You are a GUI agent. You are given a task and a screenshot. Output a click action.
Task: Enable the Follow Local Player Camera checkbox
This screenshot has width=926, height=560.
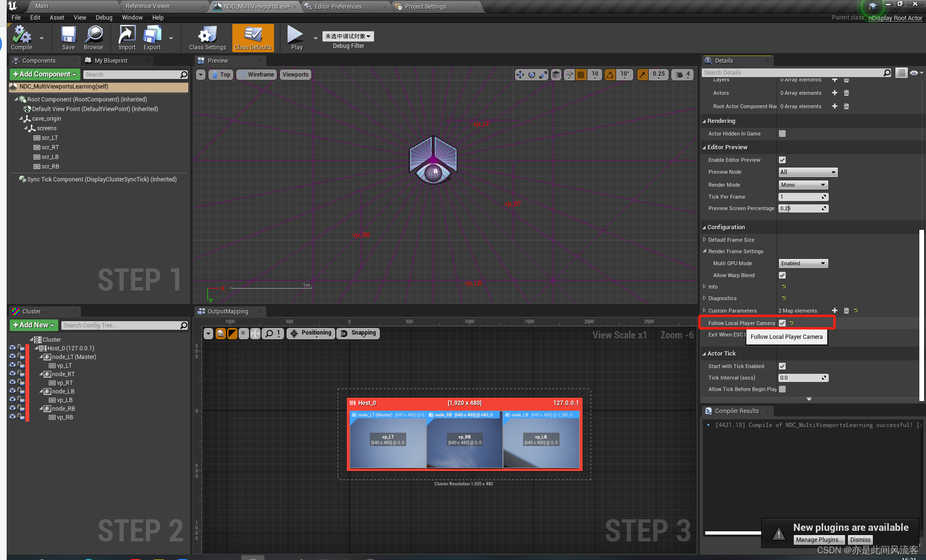tap(782, 323)
